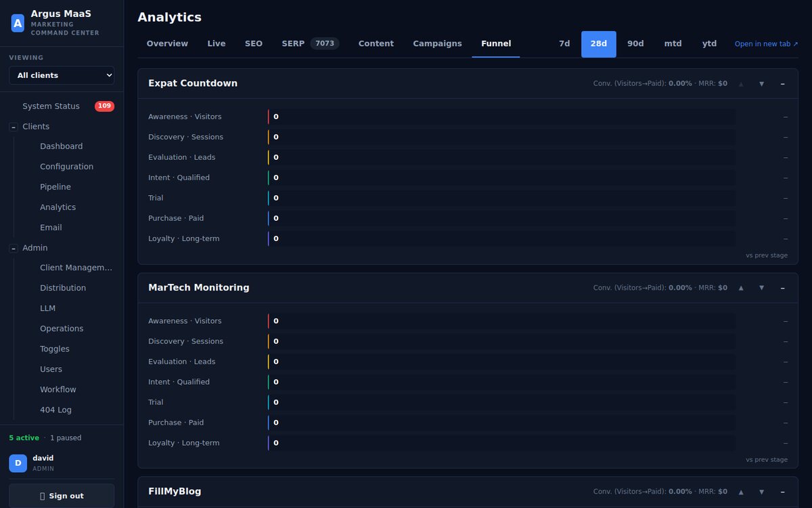
Task: Click the 1 paused status text
Action: pyautogui.click(x=66, y=438)
